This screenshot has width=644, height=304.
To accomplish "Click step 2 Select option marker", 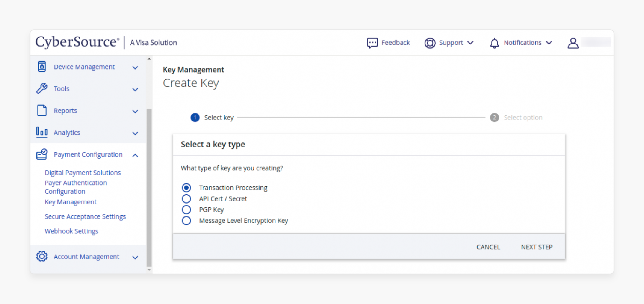I will [x=494, y=117].
